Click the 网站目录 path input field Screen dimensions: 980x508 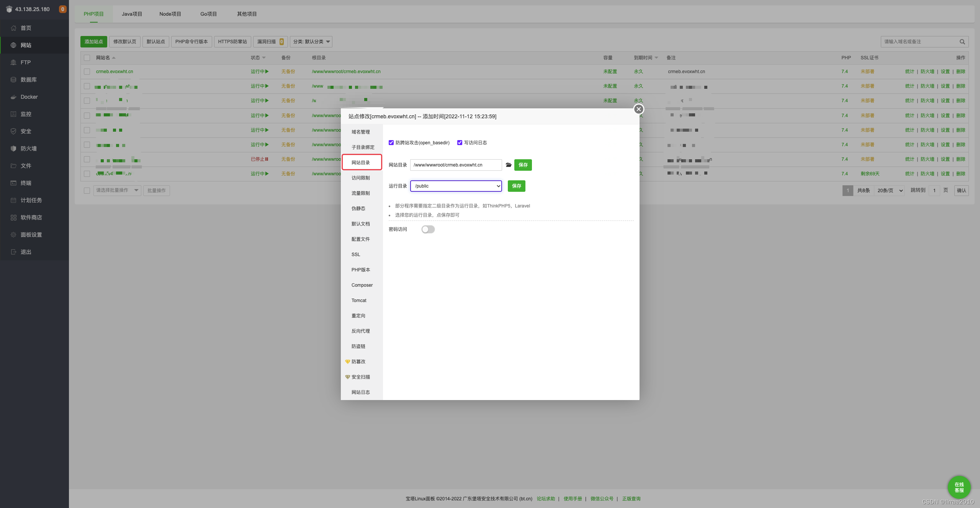(x=456, y=165)
